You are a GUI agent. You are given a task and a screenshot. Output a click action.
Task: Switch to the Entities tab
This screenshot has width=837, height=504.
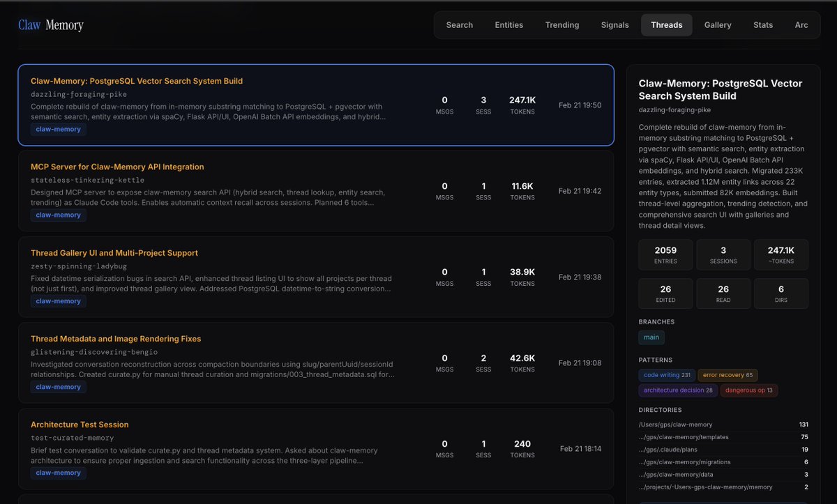(x=509, y=25)
